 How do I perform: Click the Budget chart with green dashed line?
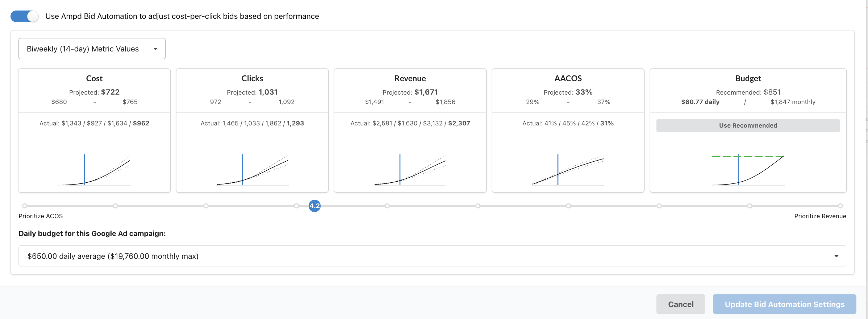pos(748,169)
